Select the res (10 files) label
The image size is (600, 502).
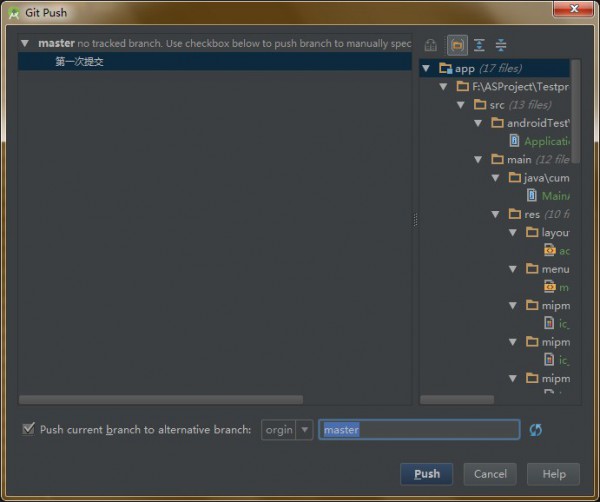pos(547,214)
